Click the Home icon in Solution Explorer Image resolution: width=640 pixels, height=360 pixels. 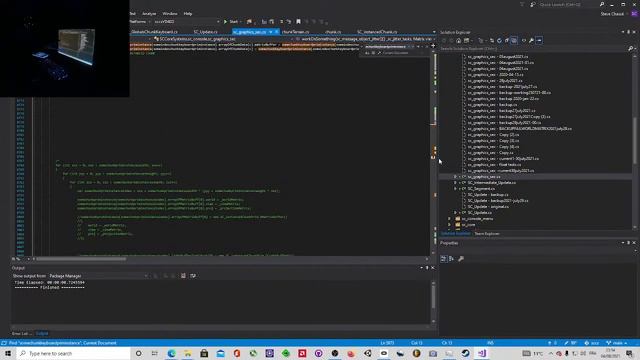(x=458, y=40)
